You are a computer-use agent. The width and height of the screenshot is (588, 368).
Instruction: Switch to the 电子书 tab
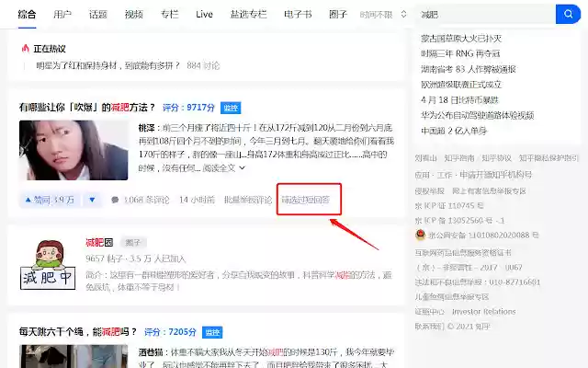pyautogui.click(x=298, y=15)
